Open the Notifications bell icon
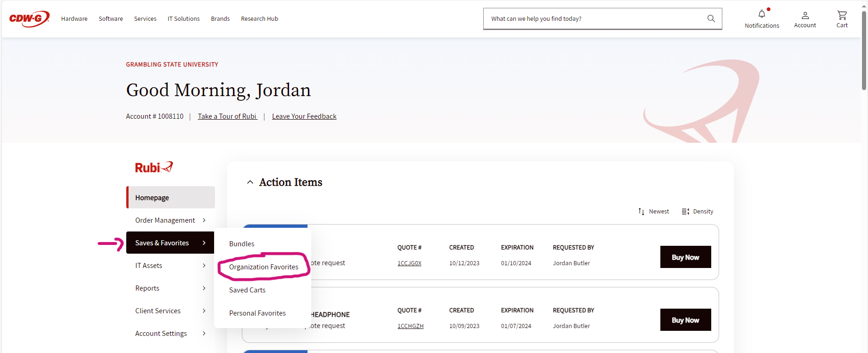Viewport: 868px width, 353px height. 762,14
